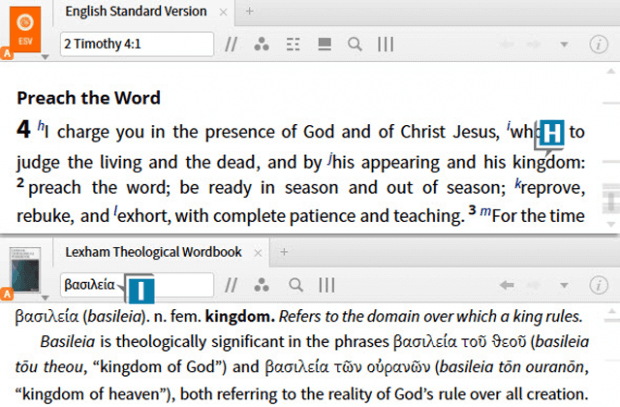
Task: Click footnote l before 'exhort'
Action: [115, 210]
